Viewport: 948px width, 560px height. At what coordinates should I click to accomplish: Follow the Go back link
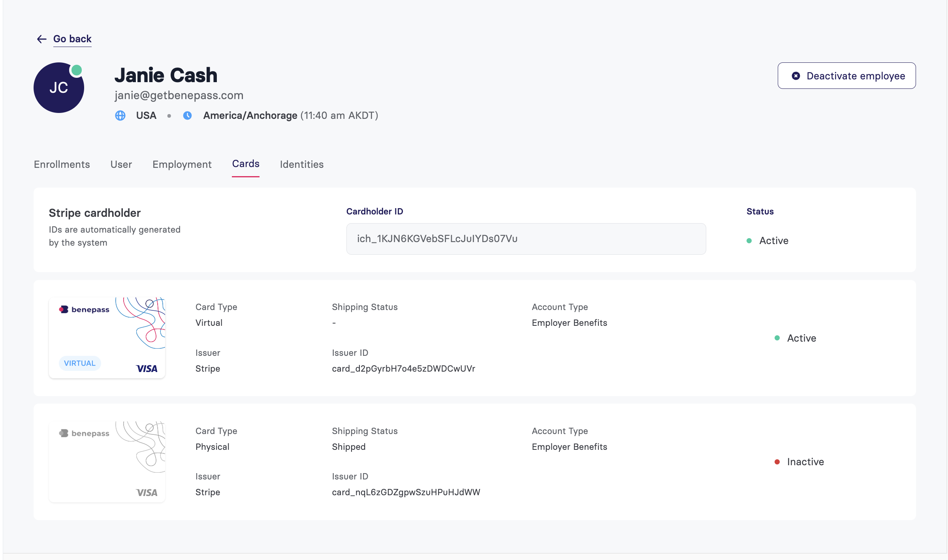72,39
